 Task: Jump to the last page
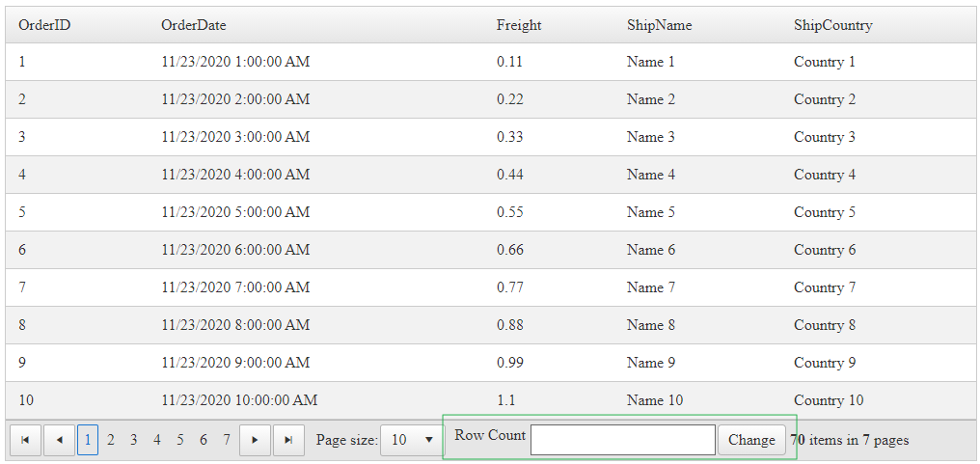coord(288,440)
